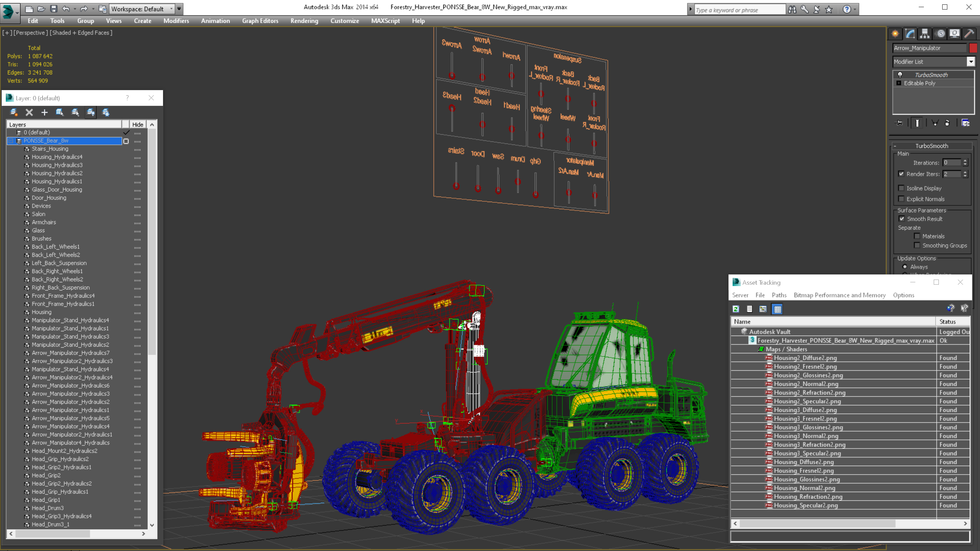
Task: Open the Rendering menu
Action: click(x=304, y=21)
